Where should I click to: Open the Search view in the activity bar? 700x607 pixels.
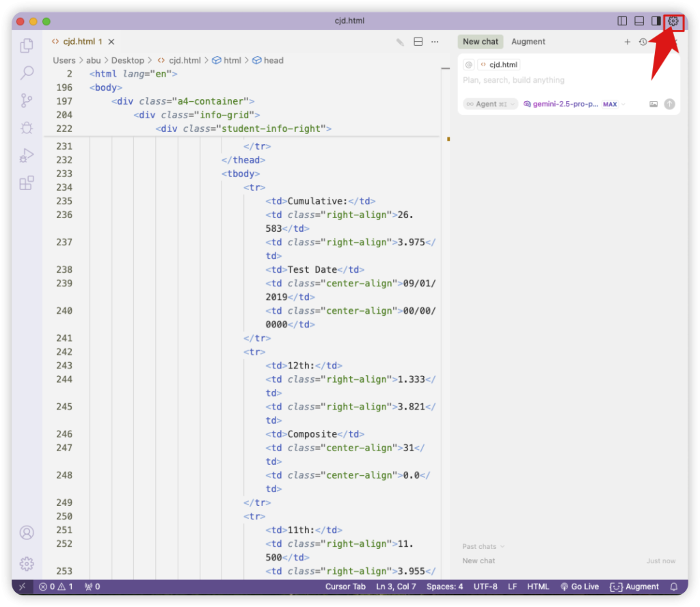coord(27,72)
